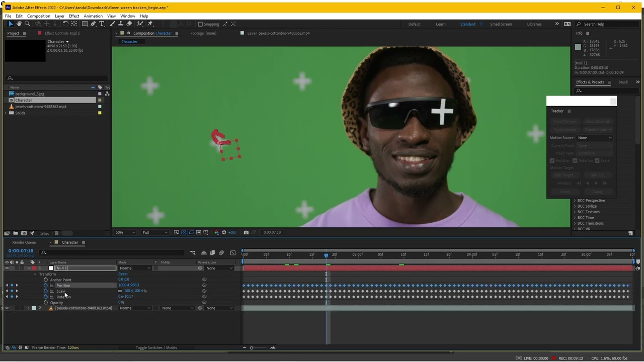Select the Brush tool

pos(112,24)
